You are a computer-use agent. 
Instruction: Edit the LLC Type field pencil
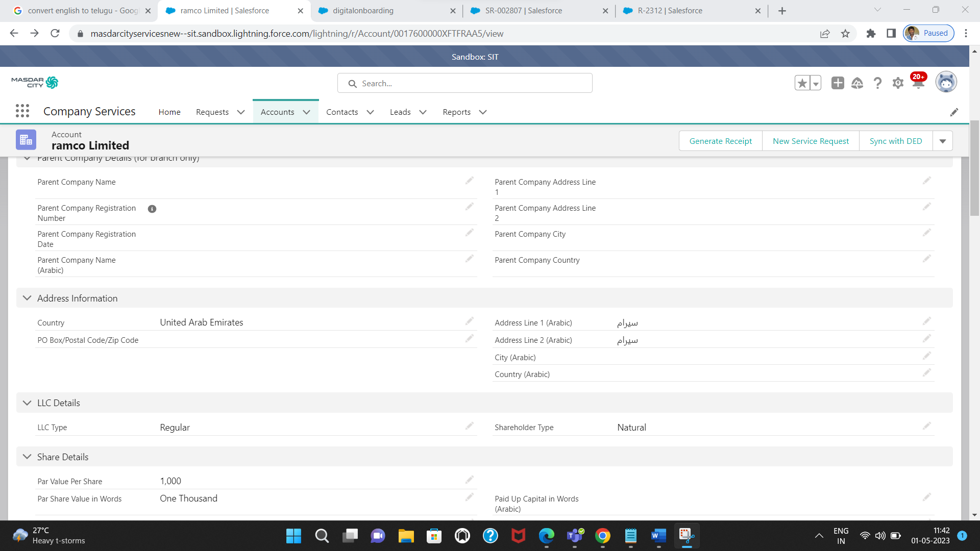[x=469, y=426]
